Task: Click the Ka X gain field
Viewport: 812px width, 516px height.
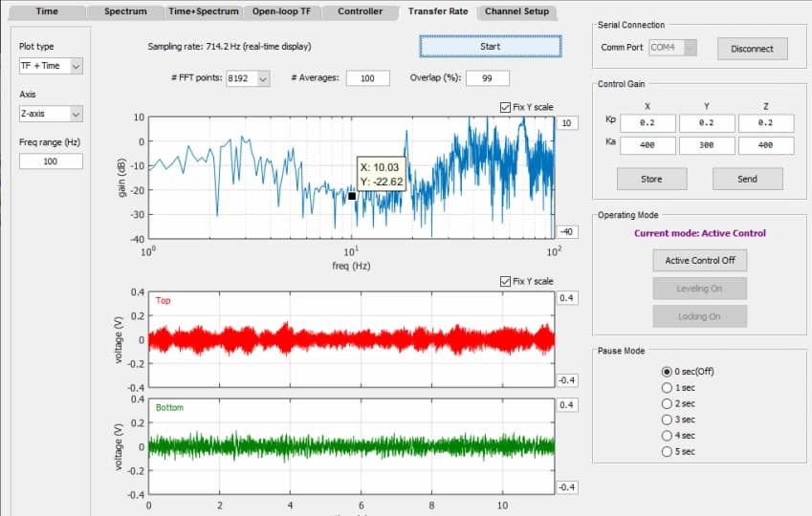Action: 647,145
